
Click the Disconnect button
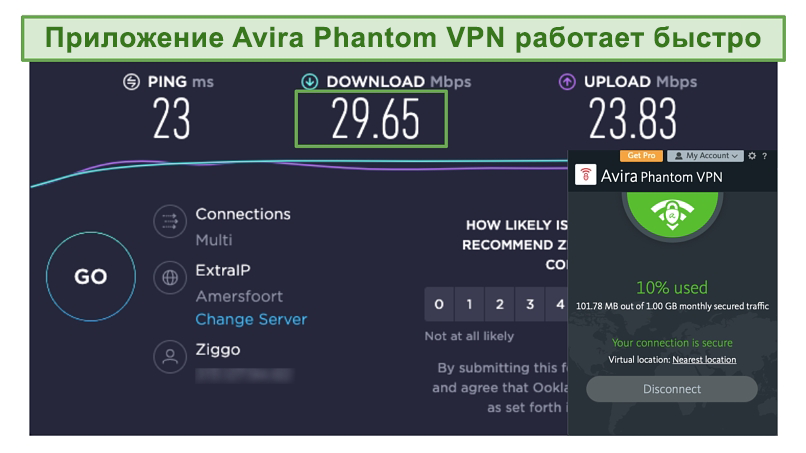point(672,389)
